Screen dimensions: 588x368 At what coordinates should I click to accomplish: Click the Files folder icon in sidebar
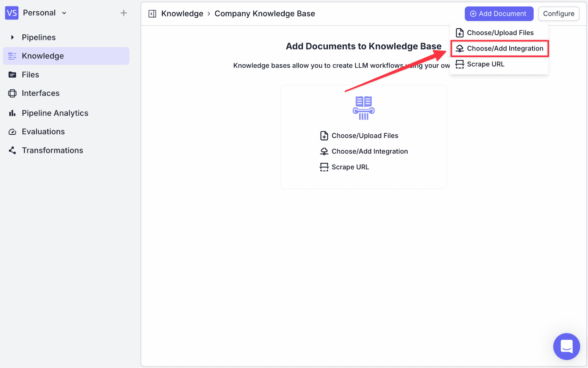tap(12, 75)
